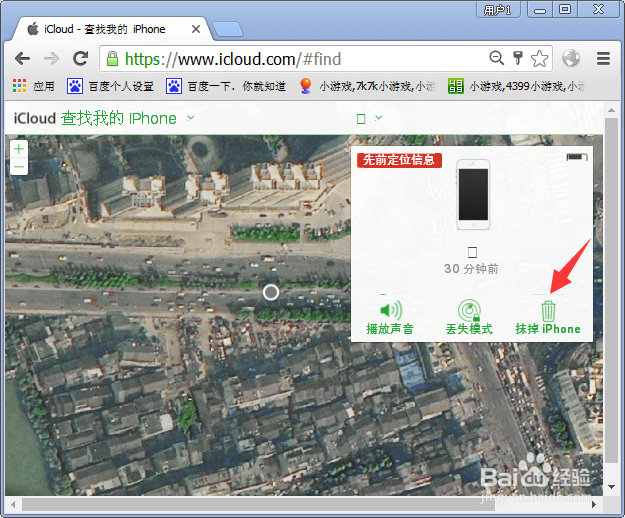Zoom out on the map
625x518 pixels.
point(19,167)
